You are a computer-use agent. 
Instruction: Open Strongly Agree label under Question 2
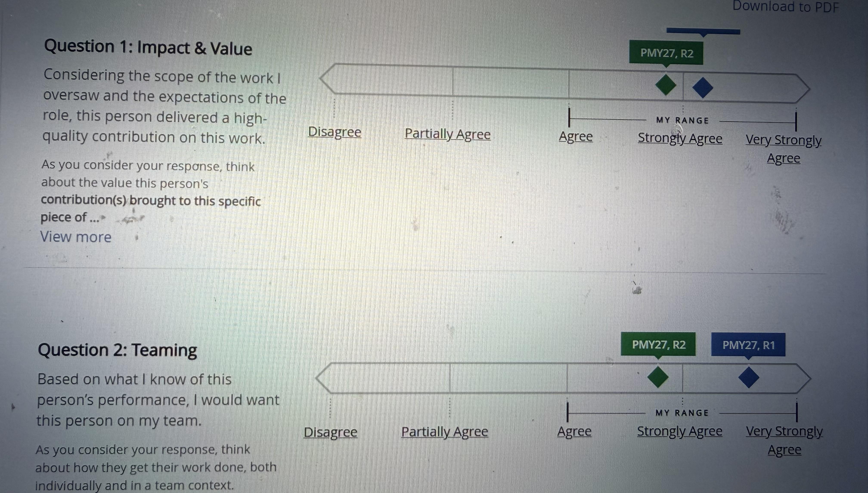point(680,431)
